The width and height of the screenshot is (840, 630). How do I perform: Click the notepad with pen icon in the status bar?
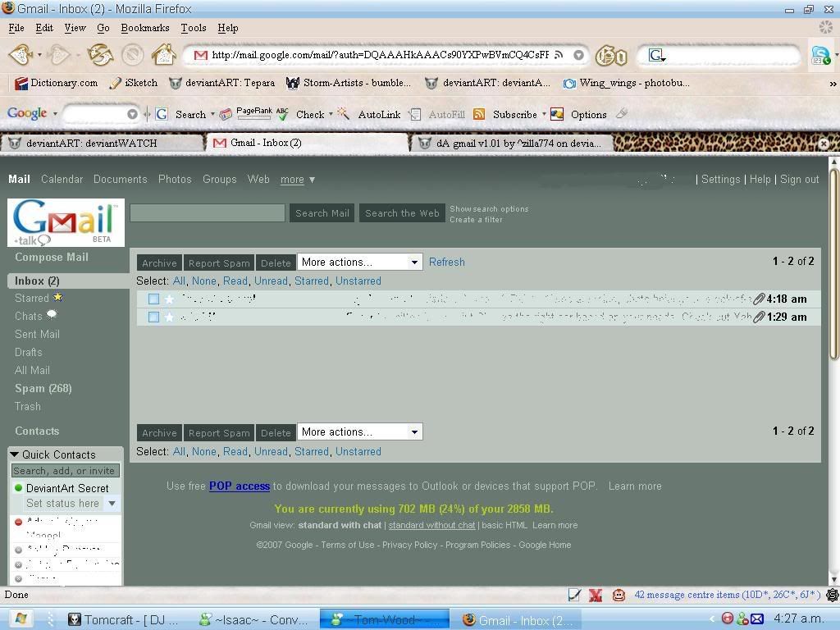574,595
